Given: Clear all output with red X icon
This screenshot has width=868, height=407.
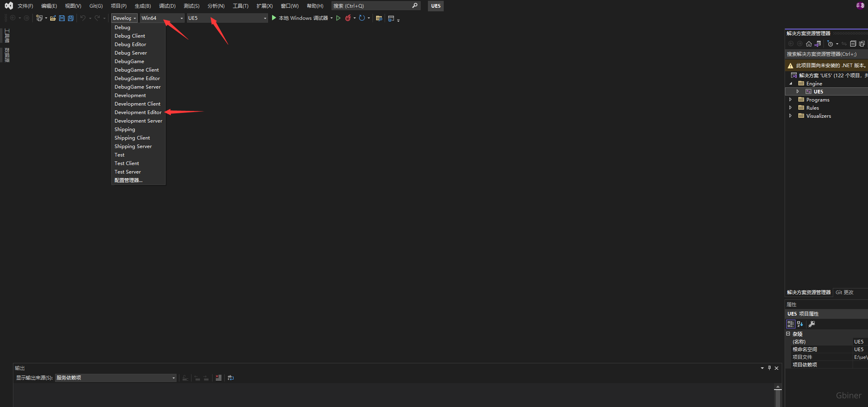Looking at the screenshot, I should tap(219, 378).
